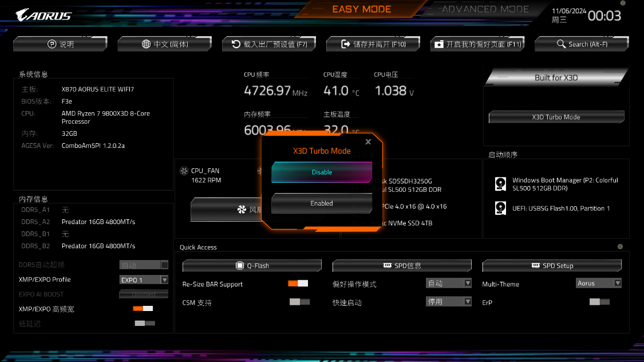Click the BIOS version F3e value
This screenshot has width=644, height=362.
point(66,101)
